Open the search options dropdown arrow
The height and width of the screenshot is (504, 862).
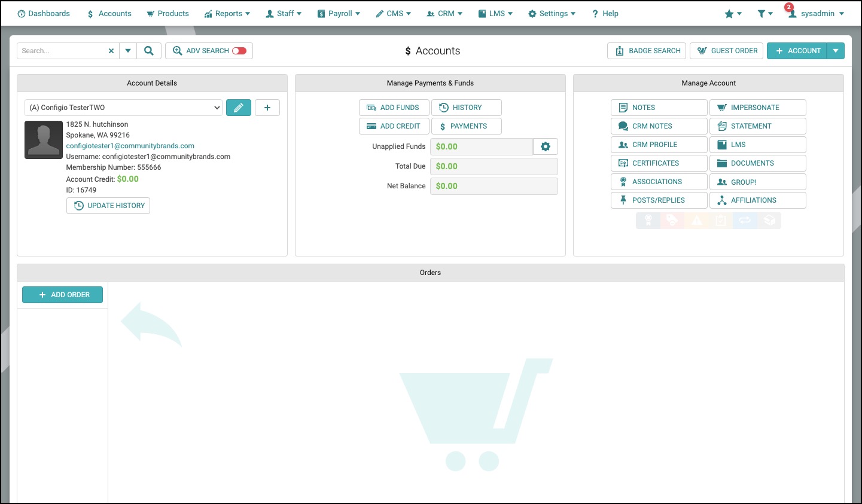(x=128, y=51)
